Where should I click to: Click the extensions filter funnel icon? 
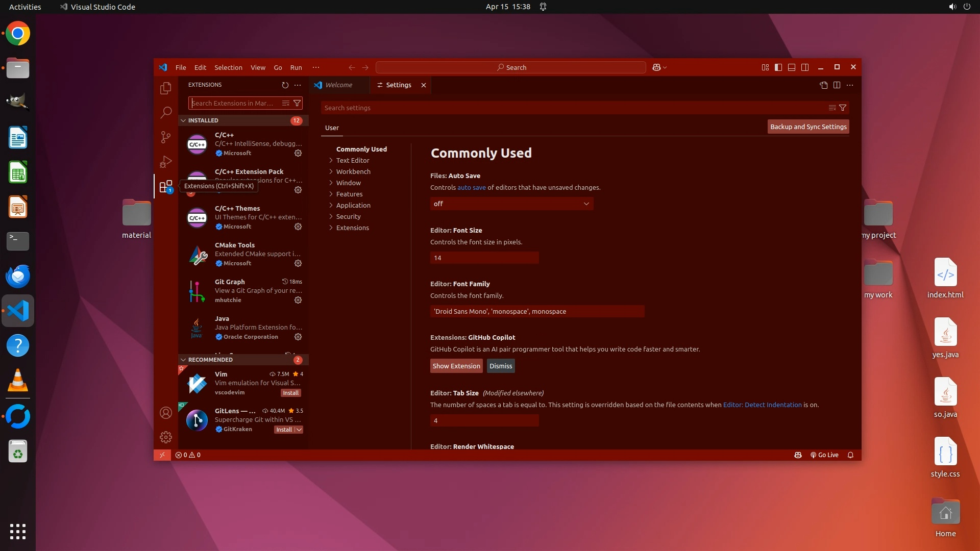coord(297,103)
